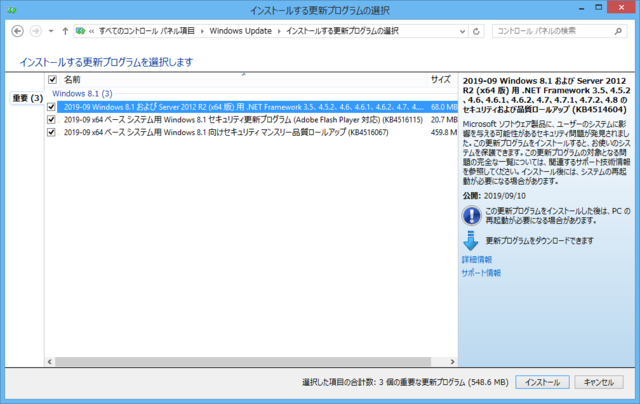Image resolution: width=640 pixels, height=404 pixels.
Task: Click the インストールする更新プログラムを選択します heading
Action: [x=106, y=62]
